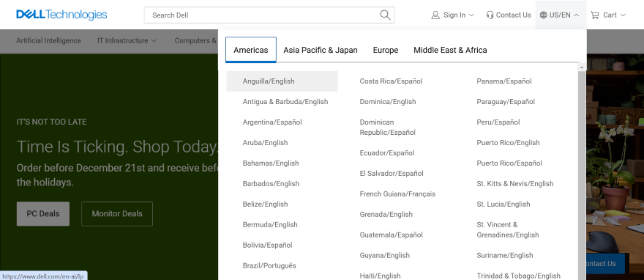Choose Antigua & Barbuda/English

285,102
